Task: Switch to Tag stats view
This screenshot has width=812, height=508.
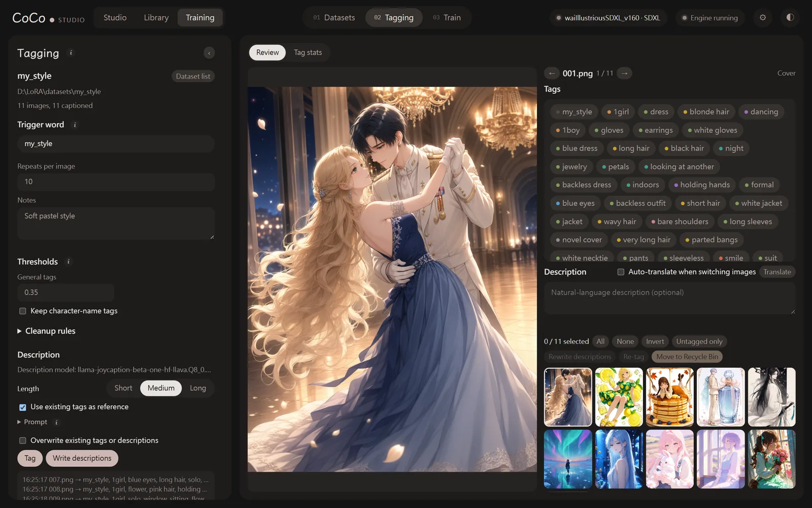Action: [308, 52]
